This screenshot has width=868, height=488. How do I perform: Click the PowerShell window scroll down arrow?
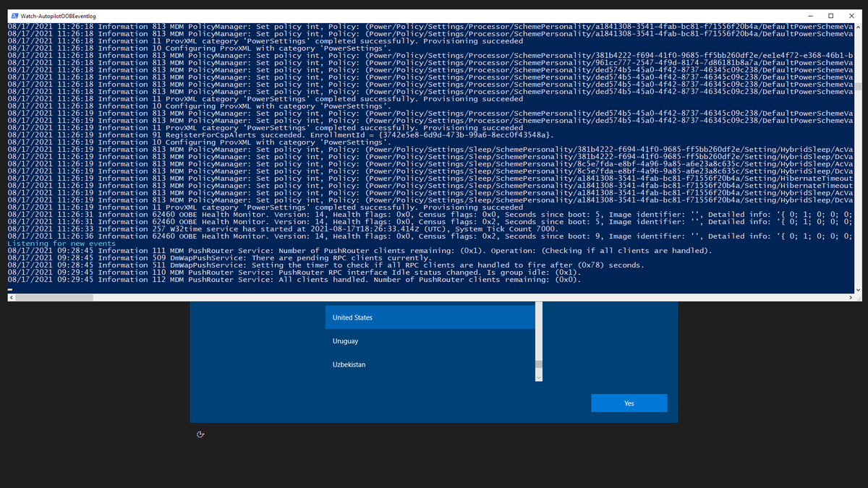pos(858,290)
